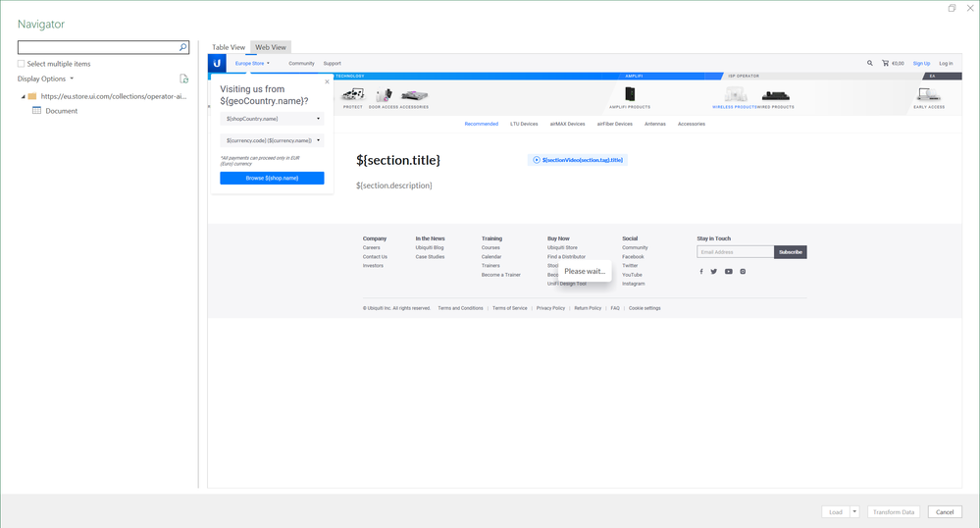Click the Cancel button
This screenshot has height=528, width=980.
[x=945, y=511]
